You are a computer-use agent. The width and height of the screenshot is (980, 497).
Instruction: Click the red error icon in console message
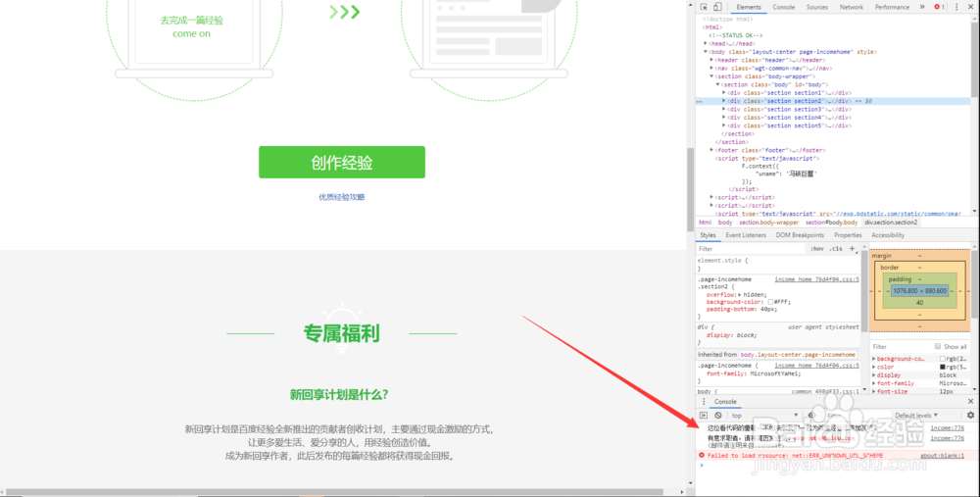click(x=702, y=455)
